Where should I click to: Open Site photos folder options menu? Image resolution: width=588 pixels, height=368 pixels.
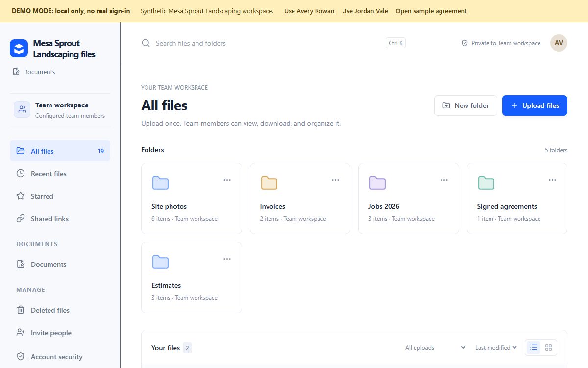click(x=227, y=180)
